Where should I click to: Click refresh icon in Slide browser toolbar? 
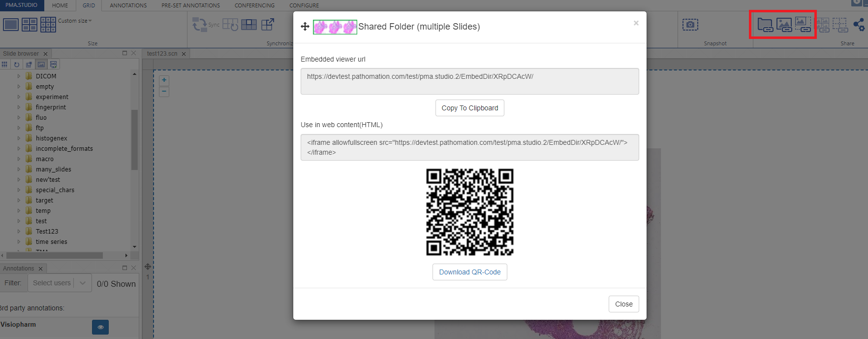[x=17, y=65]
